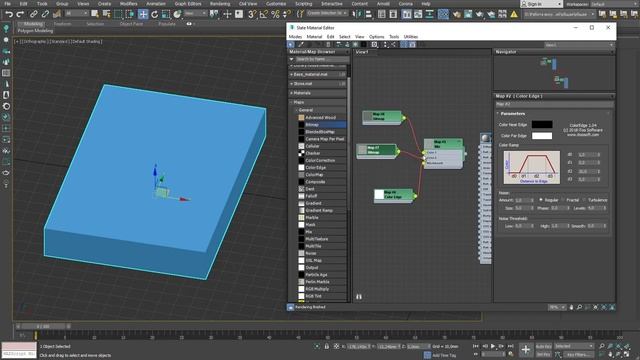Open the key filter Selected dropdown

pyautogui.click(x=573, y=346)
